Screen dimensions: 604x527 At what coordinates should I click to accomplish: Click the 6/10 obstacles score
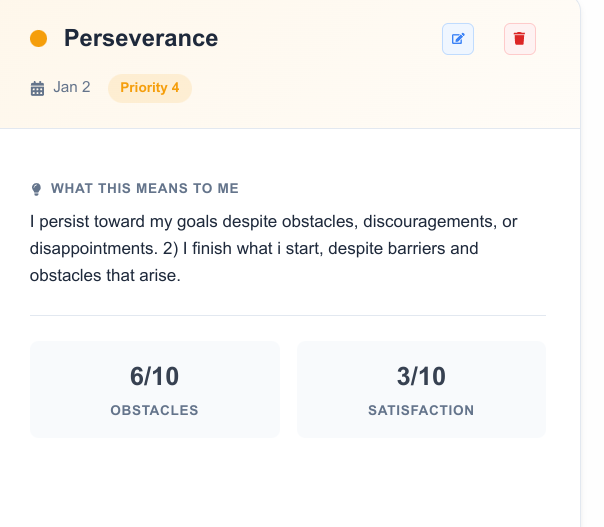(154, 376)
